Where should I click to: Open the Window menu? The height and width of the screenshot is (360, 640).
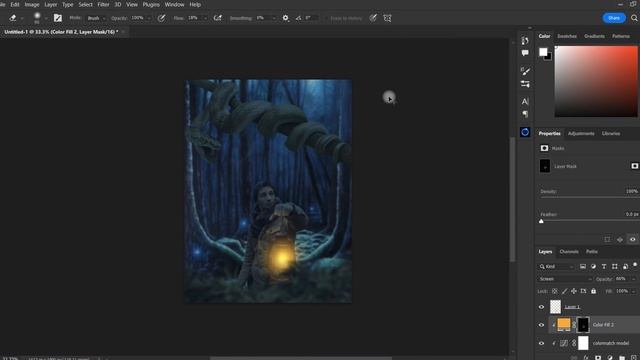(174, 4)
